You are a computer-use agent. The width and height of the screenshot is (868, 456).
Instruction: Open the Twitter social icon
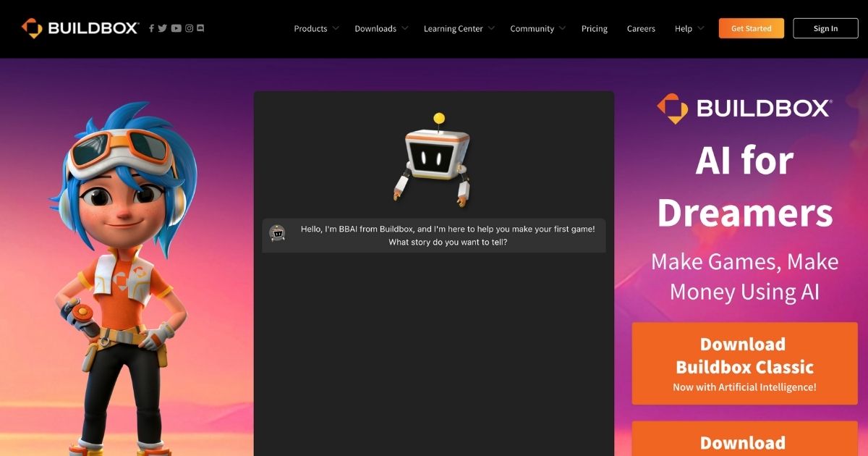tap(163, 28)
